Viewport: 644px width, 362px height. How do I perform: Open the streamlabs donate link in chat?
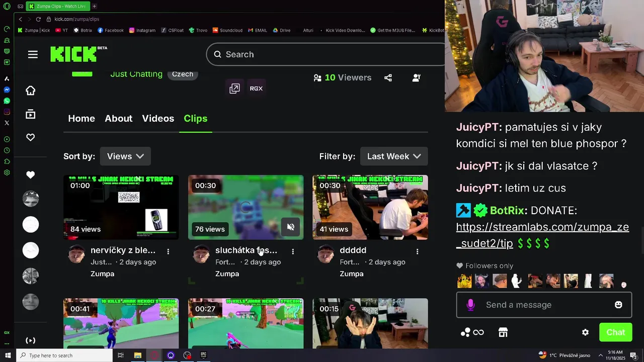click(x=542, y=235)
